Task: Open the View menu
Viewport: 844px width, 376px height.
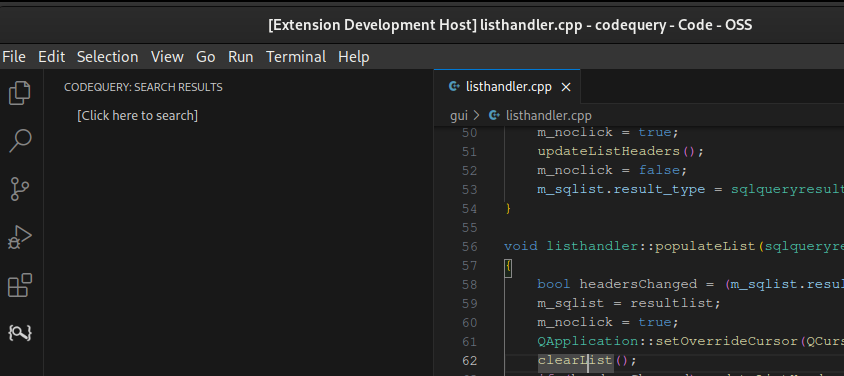Action: coord(167,56)
